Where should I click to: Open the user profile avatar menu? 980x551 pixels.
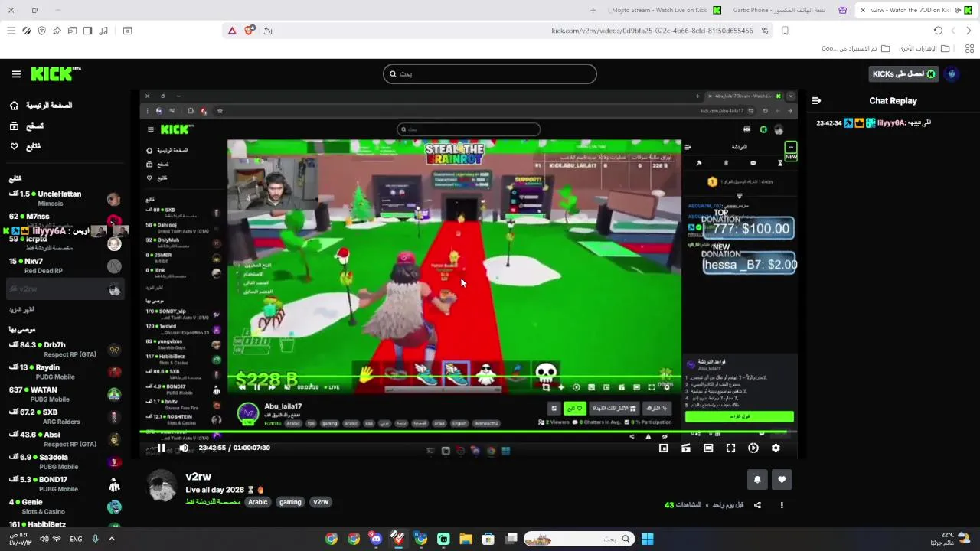tap(952, 74)
